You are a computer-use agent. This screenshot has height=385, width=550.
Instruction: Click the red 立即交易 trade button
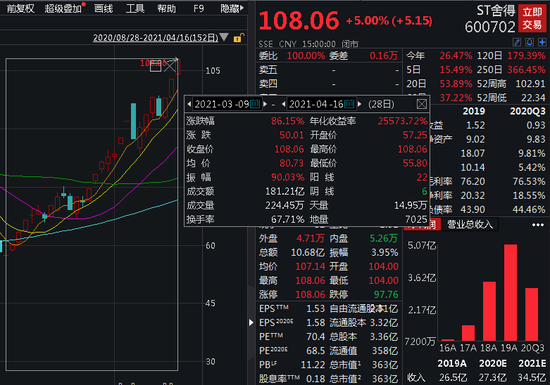[532, 19]
